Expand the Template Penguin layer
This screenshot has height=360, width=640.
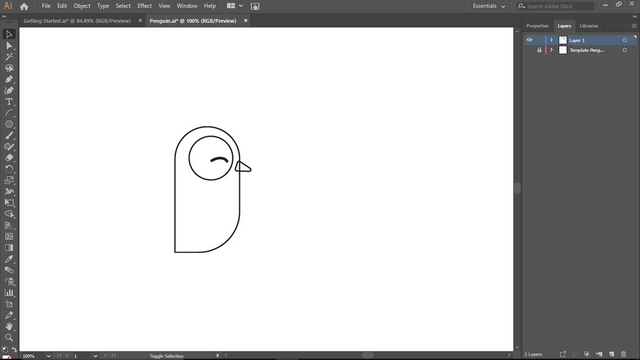point(551,50)
